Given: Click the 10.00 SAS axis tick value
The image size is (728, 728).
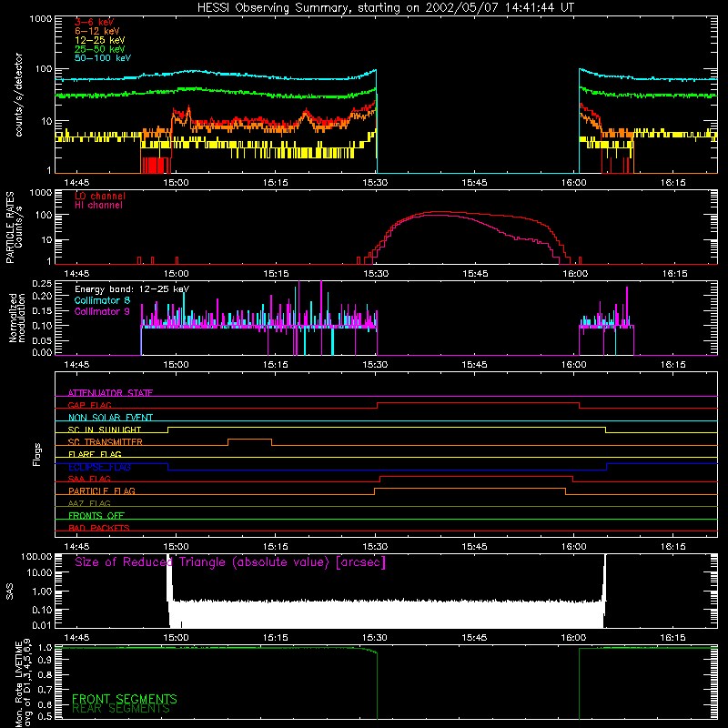Looking at the screenshot, I should coord(39,573).
